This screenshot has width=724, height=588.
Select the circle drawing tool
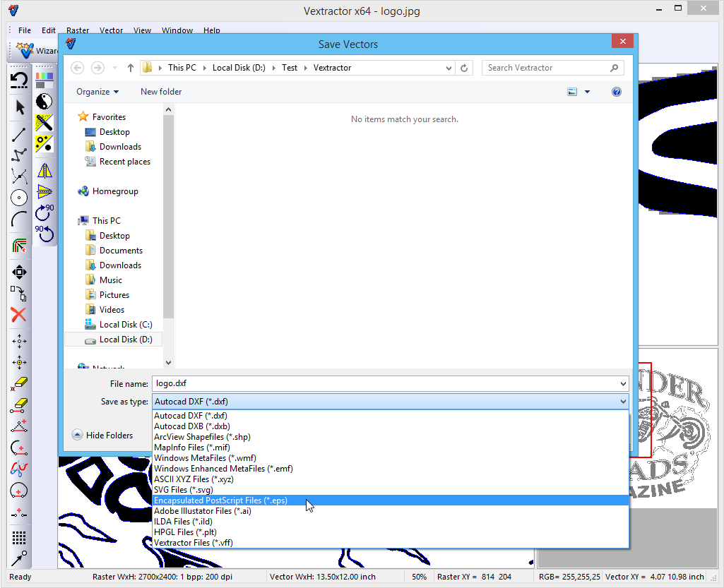(x=20, y=198)
